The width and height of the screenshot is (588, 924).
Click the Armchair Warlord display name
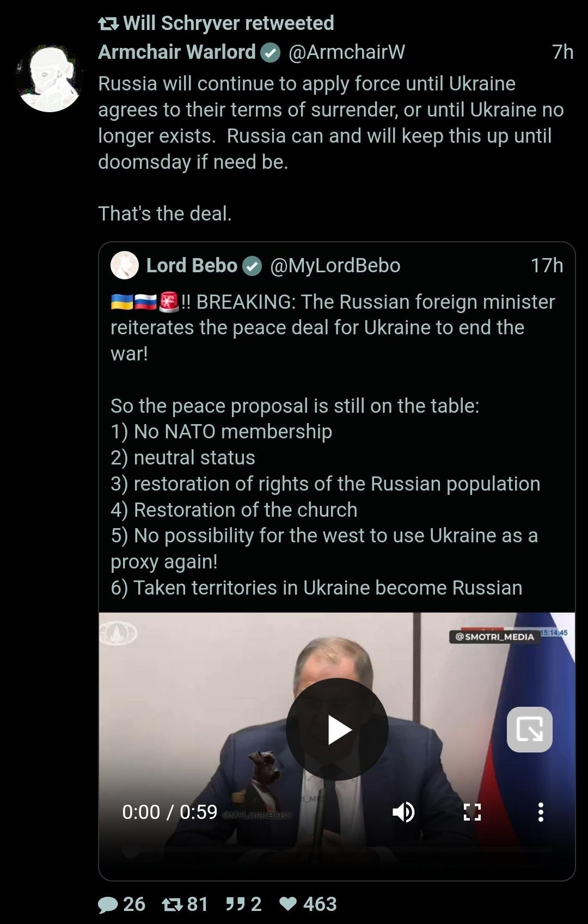pyautogui.click(x=177, y=52)
